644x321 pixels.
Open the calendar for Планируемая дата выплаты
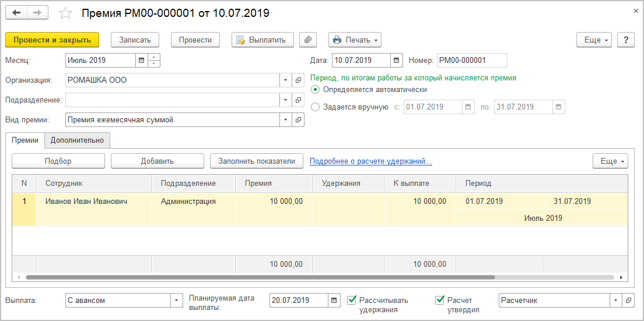(334, 301)
